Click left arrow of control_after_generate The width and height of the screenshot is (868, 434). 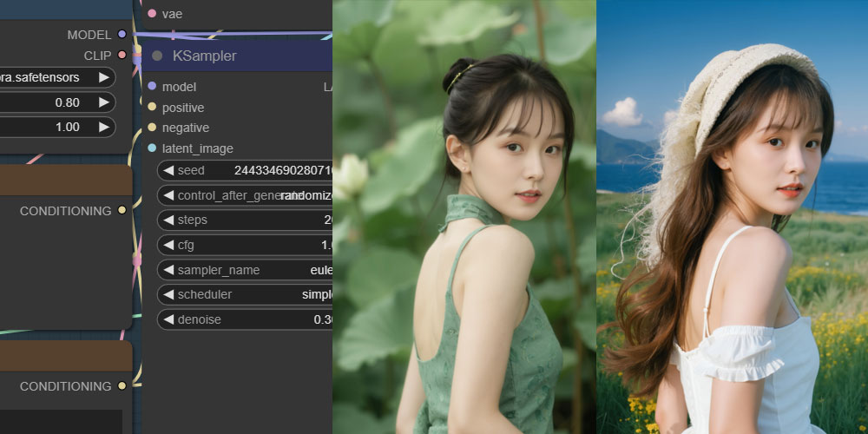[x=168, y=195]
